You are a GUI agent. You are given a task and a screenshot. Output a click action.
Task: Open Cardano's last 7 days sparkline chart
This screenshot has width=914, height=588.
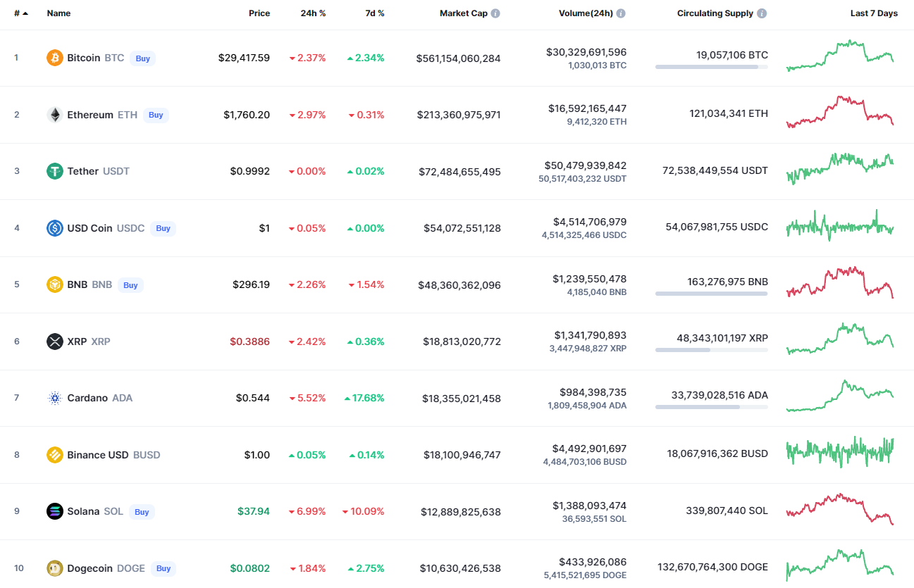pyautogui.click(x=840, y=396)
